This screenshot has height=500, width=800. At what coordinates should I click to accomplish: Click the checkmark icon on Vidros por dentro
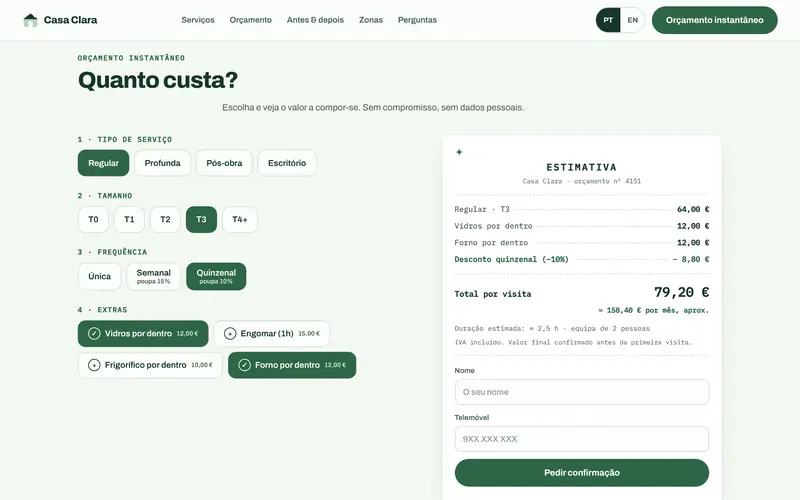pyautogui.click(x=94, y=334)
